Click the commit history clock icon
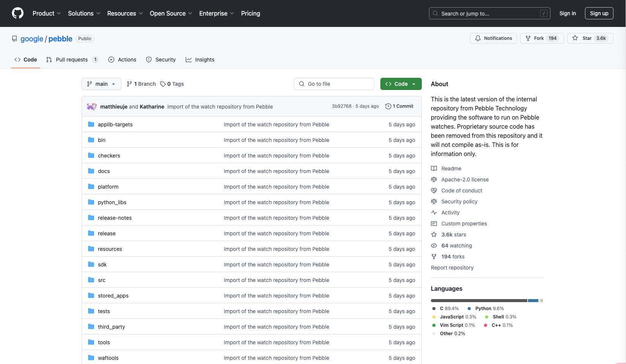The height and width of the screenshot is (364, 626). (x=388, y=106)
